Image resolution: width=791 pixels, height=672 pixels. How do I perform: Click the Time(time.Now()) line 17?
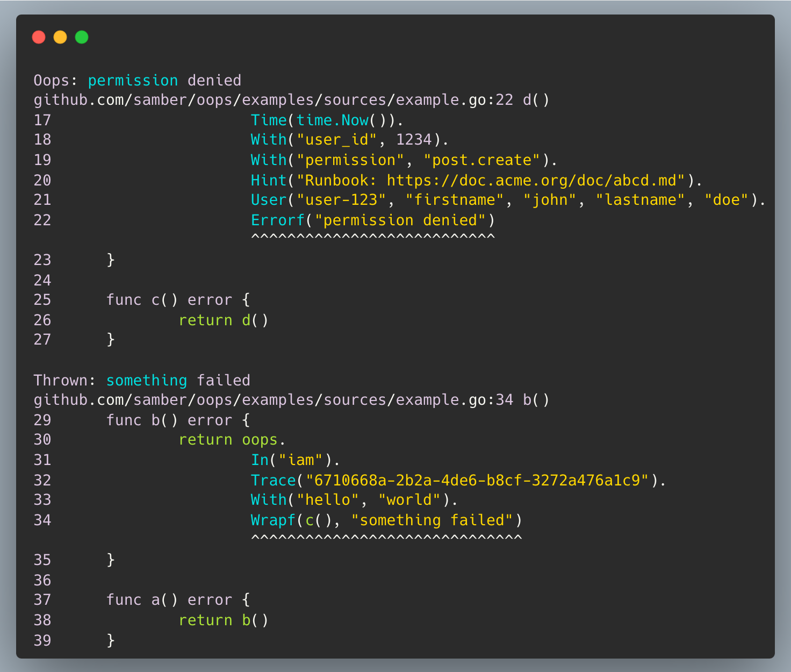(327, 120)
